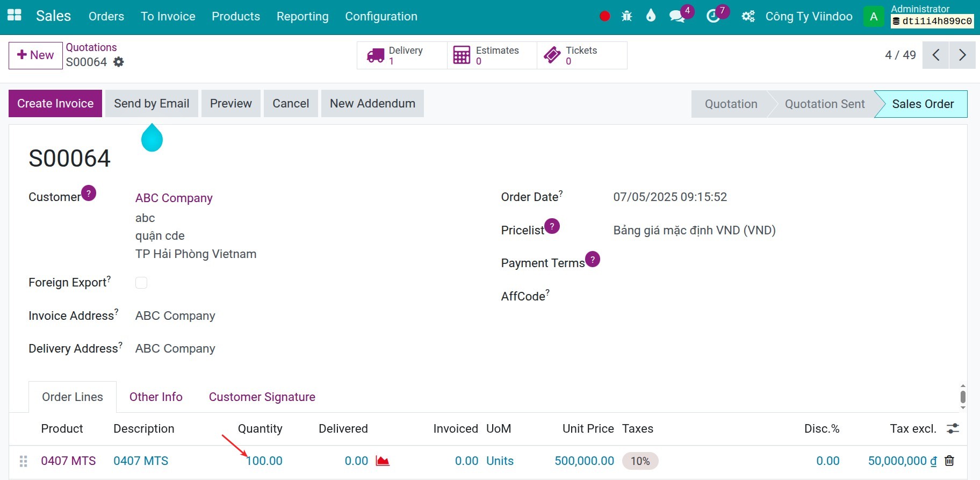Click the Sales app title

53,16
